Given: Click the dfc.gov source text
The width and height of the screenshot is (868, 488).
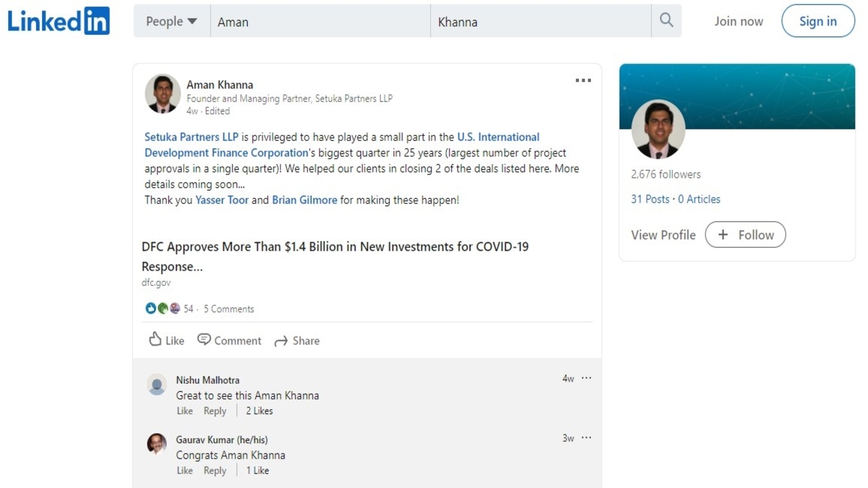Looking at the screenshot, I should pos(156,283).
